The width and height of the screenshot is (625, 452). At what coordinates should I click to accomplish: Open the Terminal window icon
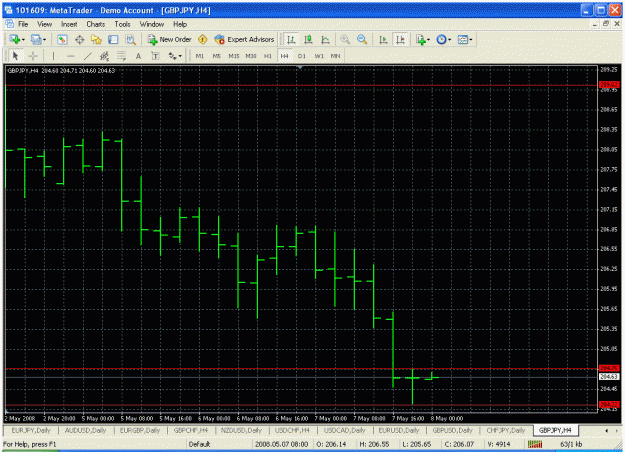pos(114,39)
